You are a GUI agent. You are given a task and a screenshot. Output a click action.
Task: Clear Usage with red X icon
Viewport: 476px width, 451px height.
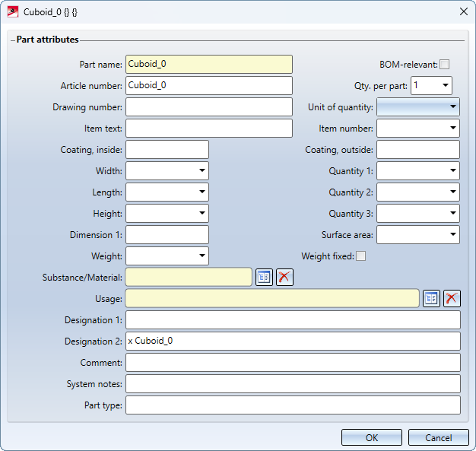coord(452,298)
